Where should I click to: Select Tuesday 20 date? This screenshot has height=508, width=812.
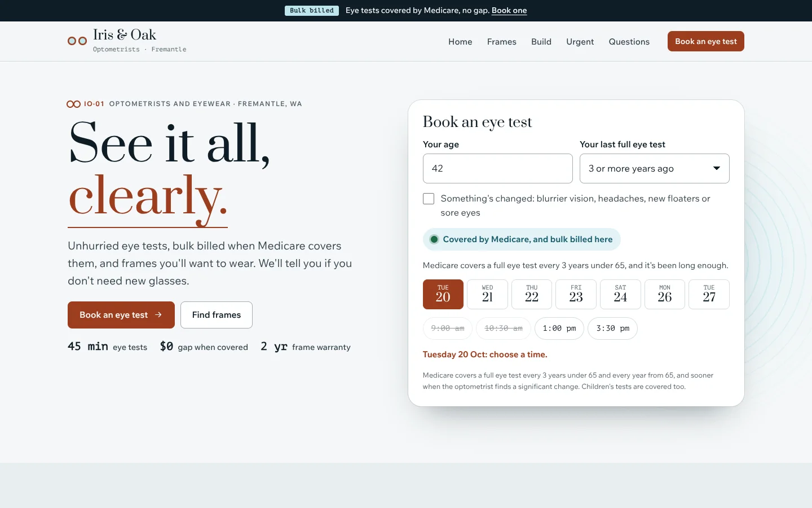(443, 294)
